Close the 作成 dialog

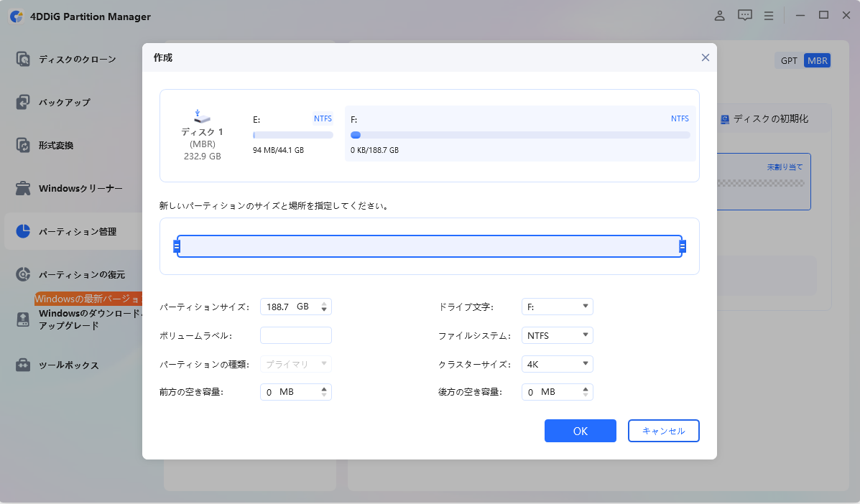(x=706, y=57)
